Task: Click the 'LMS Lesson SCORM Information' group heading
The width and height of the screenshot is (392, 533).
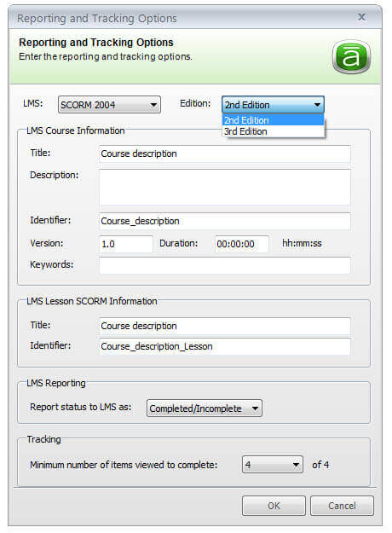Action: [x=92, y=301]
